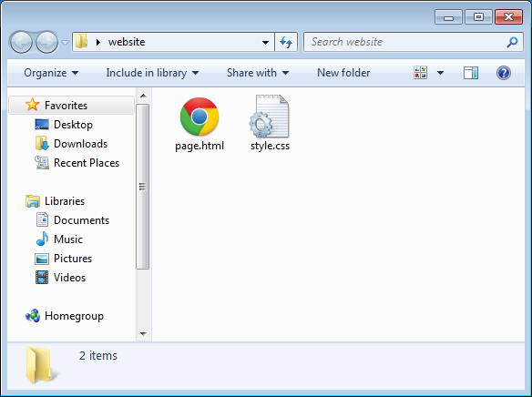The height and width of the screenshot is (397, 532).
Task: Click the Forward navigation arrow
Action: (x=46, y=43)
